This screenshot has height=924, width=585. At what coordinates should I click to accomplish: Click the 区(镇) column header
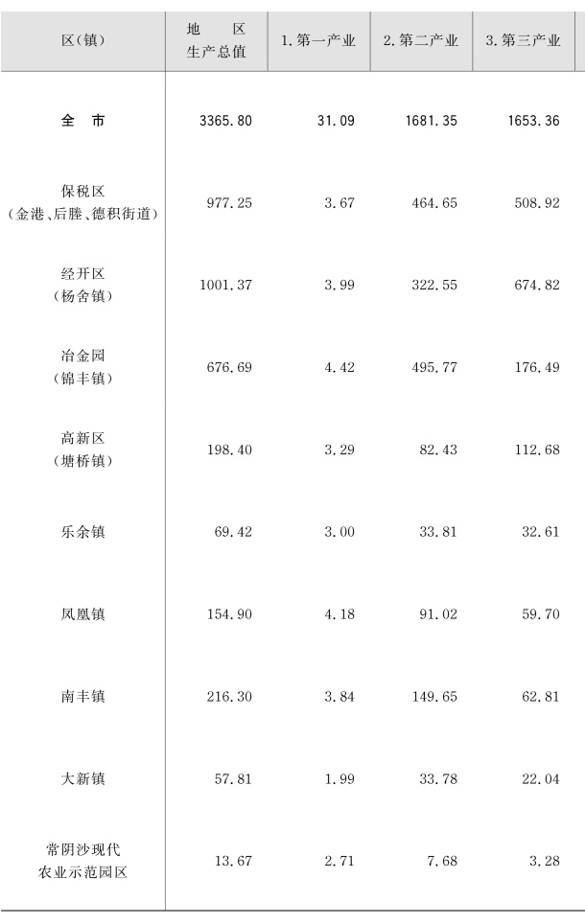click(x=82, y=40)
